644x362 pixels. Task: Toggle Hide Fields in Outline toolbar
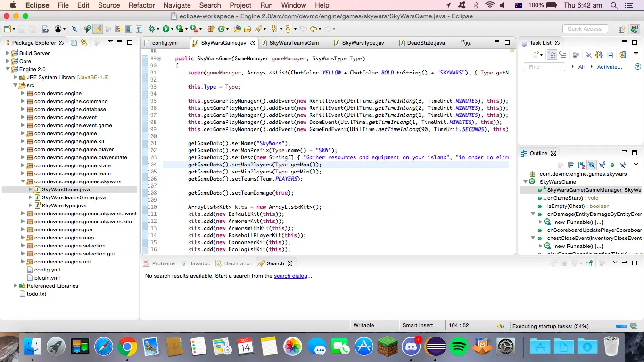592,165
